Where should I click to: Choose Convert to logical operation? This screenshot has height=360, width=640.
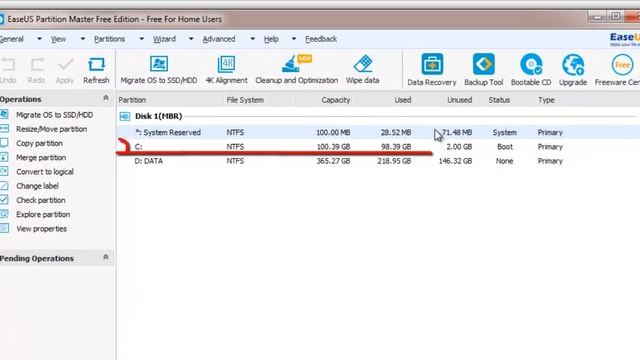45,172
